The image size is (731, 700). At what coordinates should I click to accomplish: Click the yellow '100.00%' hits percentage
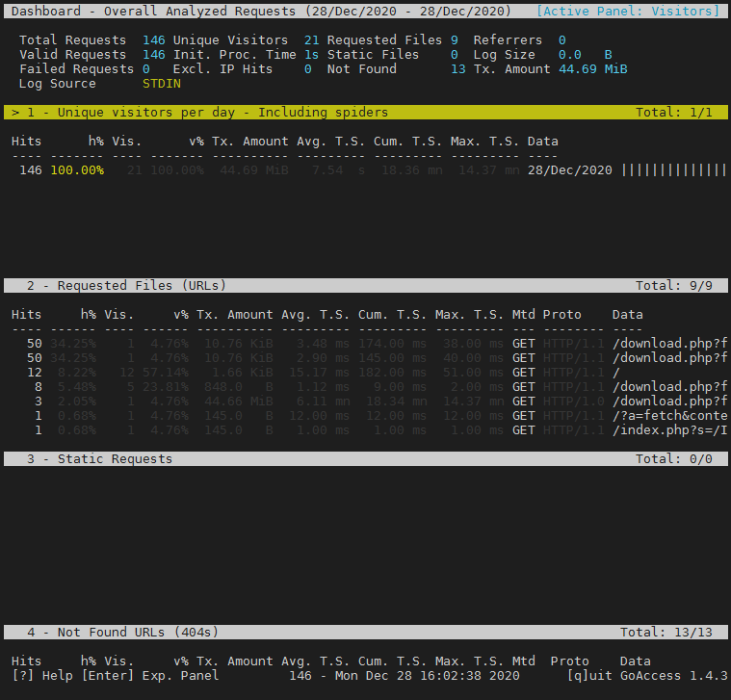[77, 170]
